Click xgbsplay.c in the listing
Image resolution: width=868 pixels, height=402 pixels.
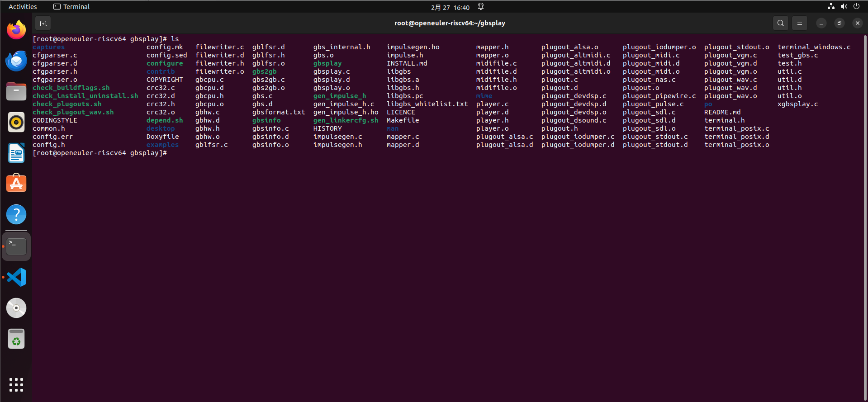coord(798,104)
